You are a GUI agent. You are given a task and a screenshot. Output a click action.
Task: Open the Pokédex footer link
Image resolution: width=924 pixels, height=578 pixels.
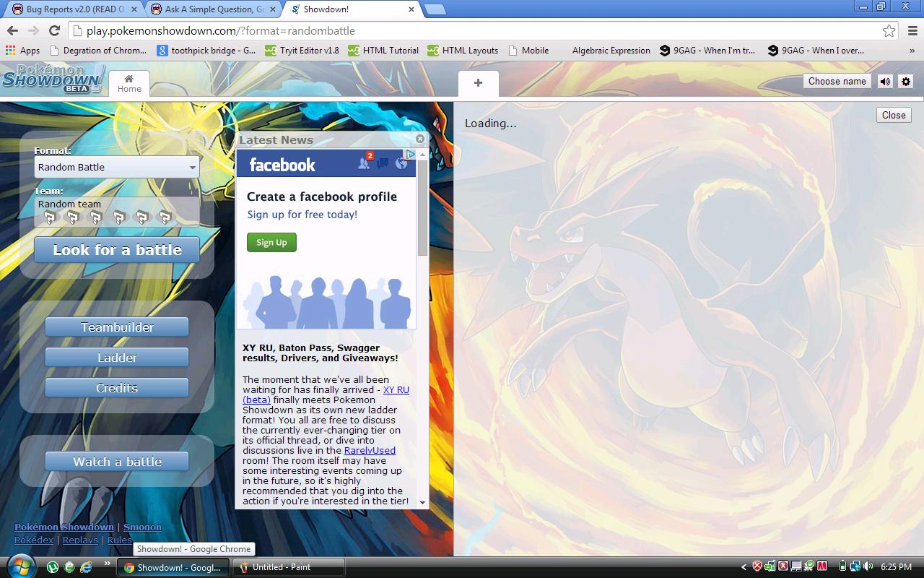(x=34, y=540)
